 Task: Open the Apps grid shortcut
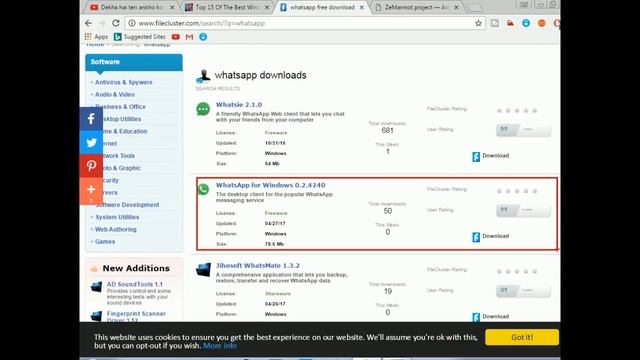96,37
